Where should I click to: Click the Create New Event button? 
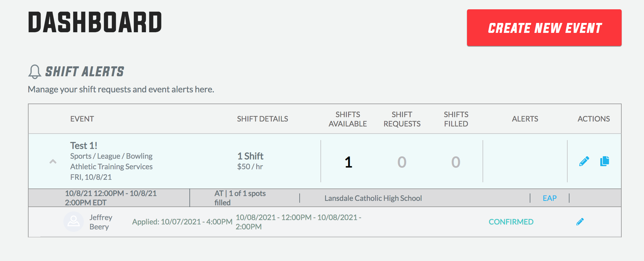pos(544,28)
